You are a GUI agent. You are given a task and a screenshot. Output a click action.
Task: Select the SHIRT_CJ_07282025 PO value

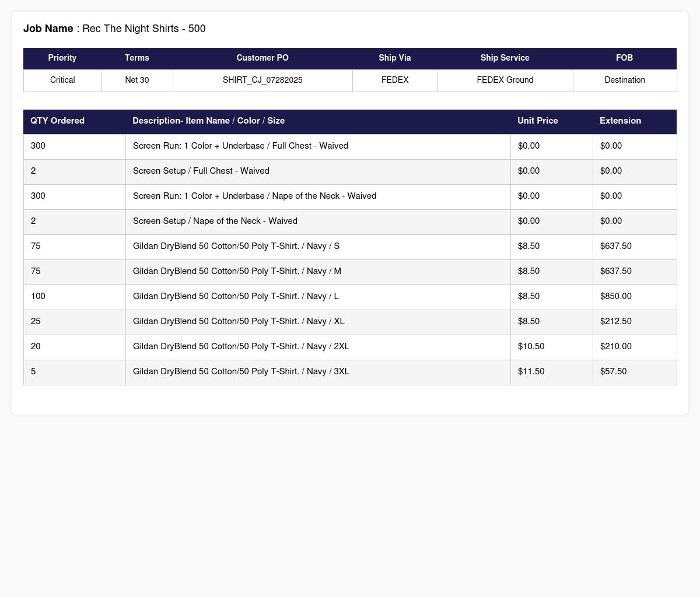(x=262, y=80)
